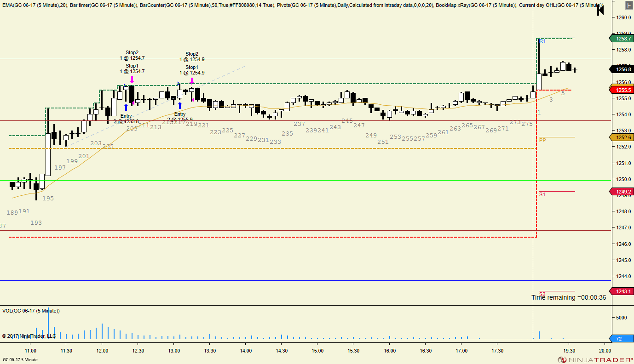
Task: Click the © 2017 NinjaTrader, LLC copyright text
Action: [29, 336]
